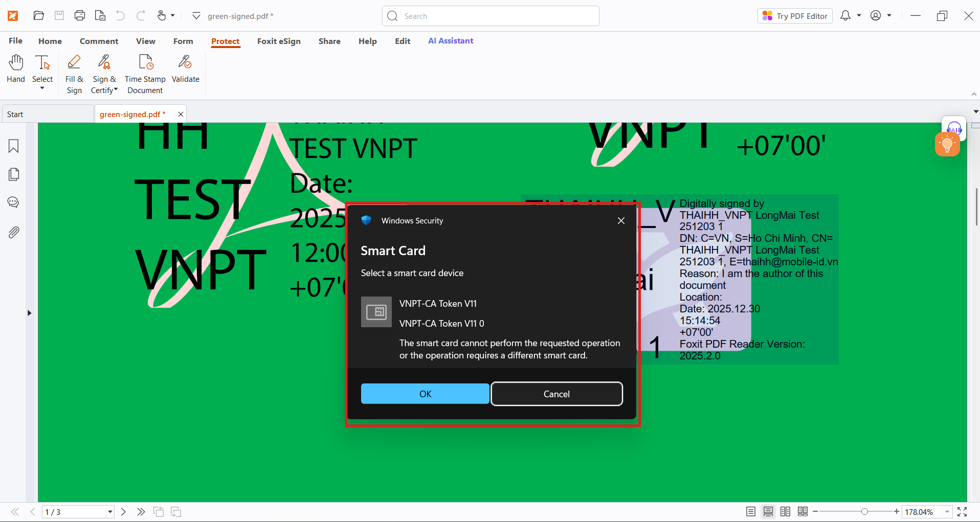Screen dimensions: 980x522
Task: Enter full screen mode
Action: point(962,512)
